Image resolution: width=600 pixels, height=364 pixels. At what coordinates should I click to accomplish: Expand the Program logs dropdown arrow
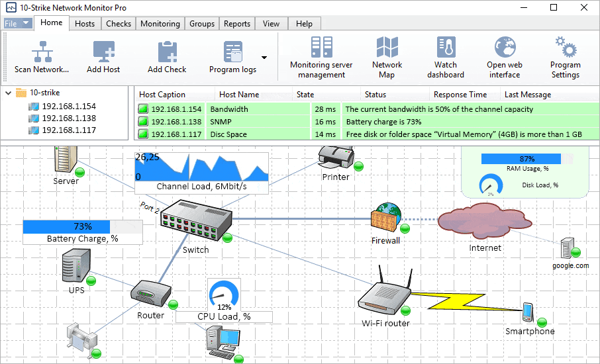click(x=264, y=58)
